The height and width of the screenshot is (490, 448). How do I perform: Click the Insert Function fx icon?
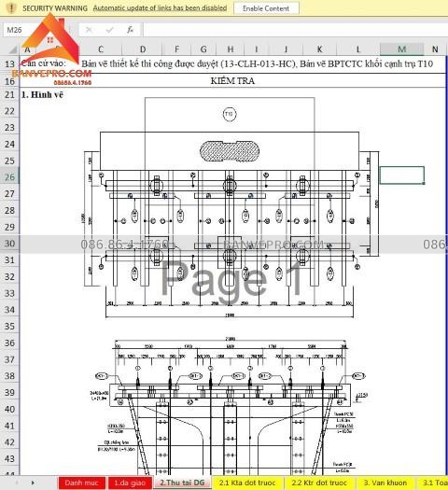130,30
